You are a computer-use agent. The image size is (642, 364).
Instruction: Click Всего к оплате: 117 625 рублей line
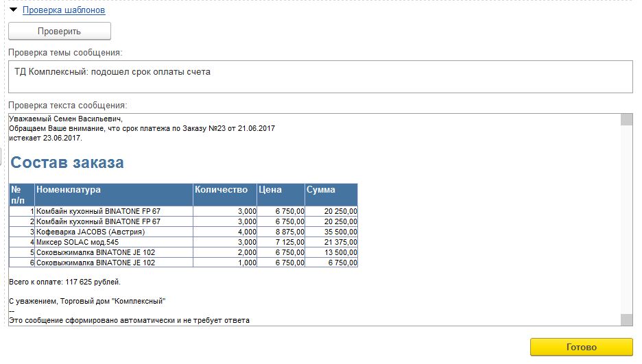pos(64,282)
